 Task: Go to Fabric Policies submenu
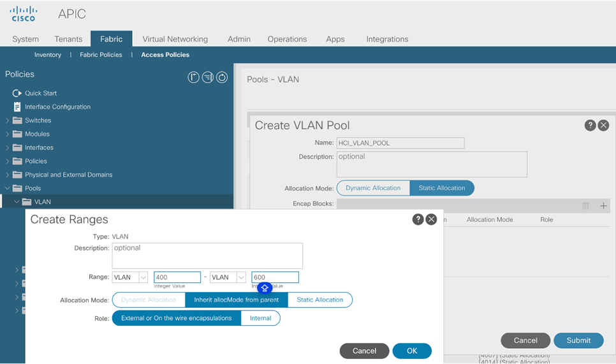point(101,55)
